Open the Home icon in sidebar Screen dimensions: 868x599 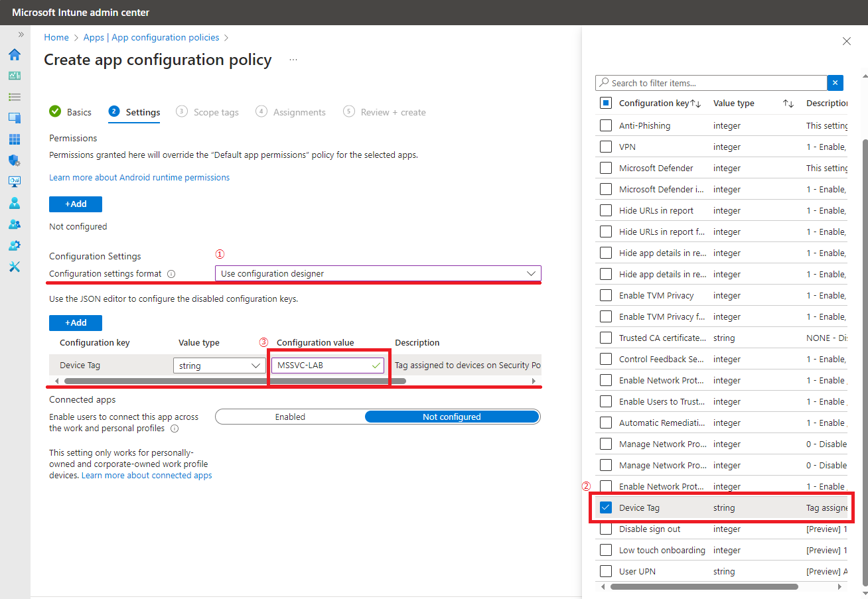coord(15,54)
